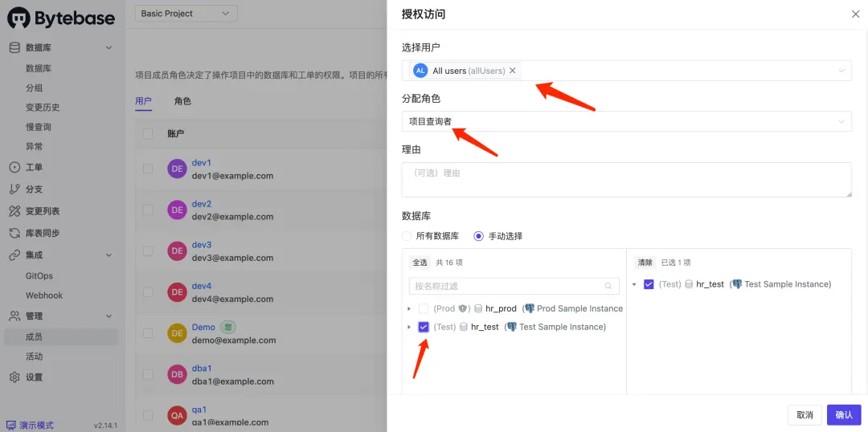This screenshot has height=432, width=868.
Task: Open the Demo user link
Action: point(203,327)
